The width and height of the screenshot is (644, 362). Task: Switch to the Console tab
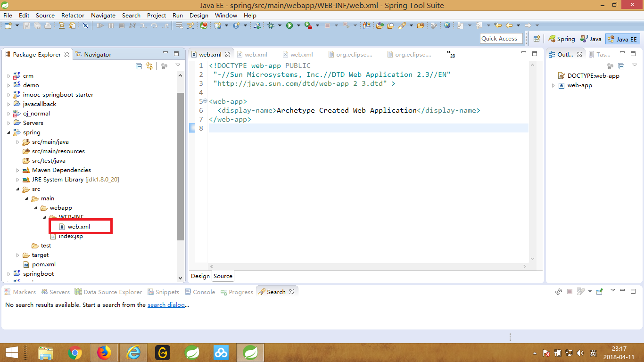[x=200, y=292]
